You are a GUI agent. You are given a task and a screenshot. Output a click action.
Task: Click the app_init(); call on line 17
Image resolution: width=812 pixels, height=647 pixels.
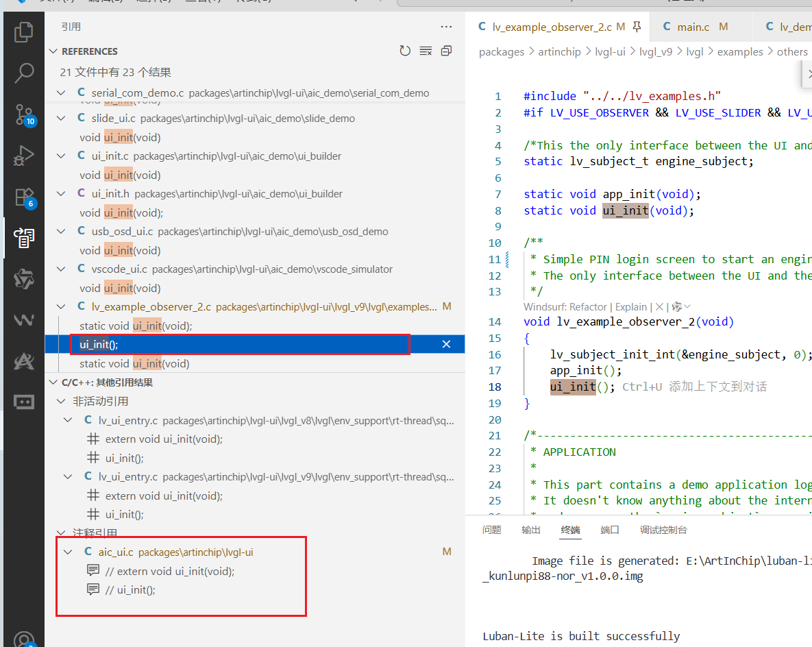(x=585, y=370)
